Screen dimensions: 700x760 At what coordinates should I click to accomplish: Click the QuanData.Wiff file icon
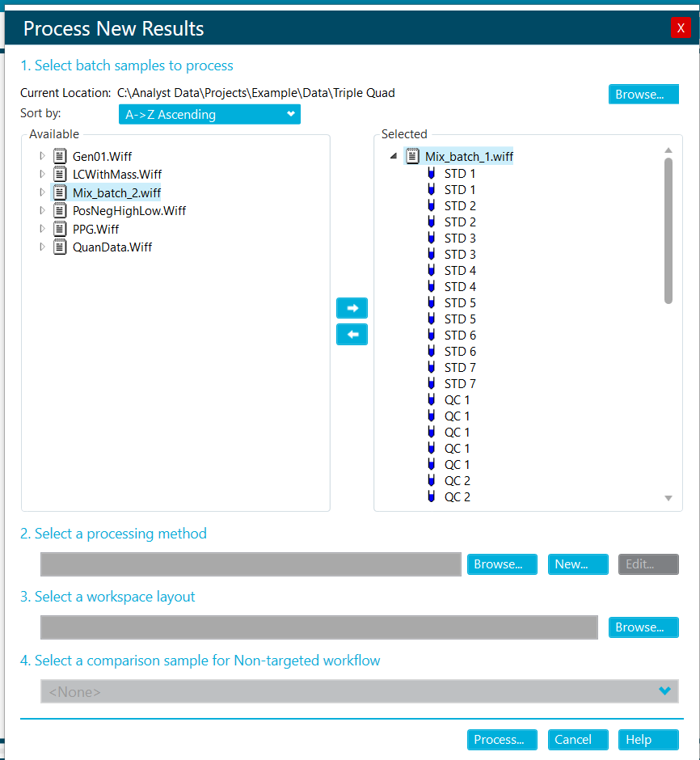pos(60,247)
